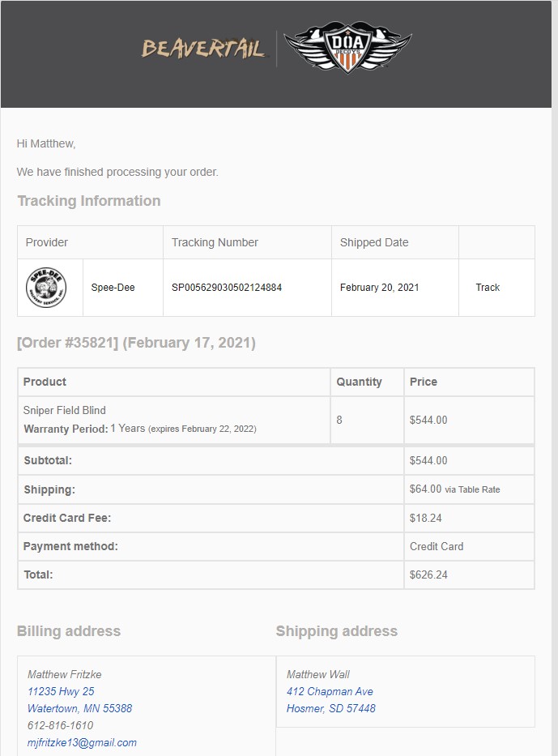
Task: Click the Shipped Date column header
Action: (374, 242)
